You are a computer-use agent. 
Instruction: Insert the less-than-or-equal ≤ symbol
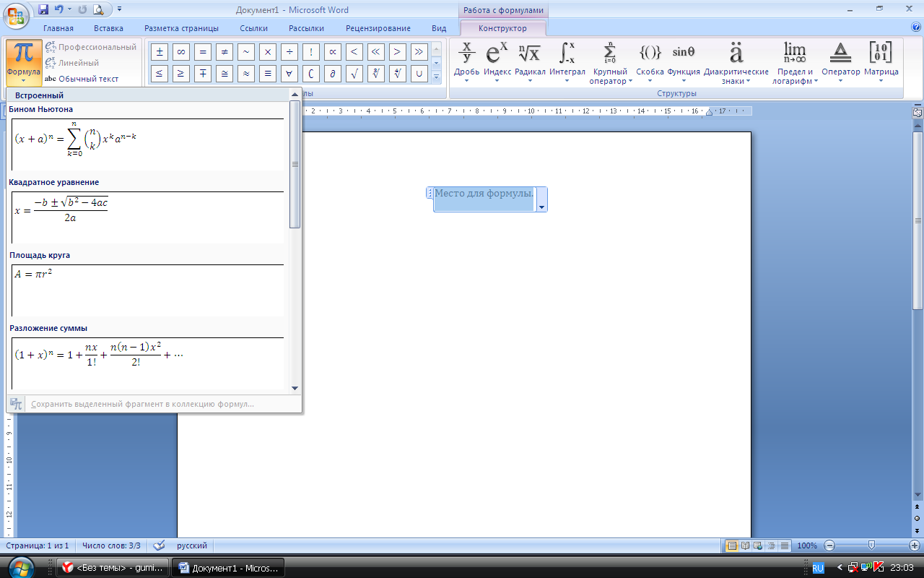(x=159, y=74)
